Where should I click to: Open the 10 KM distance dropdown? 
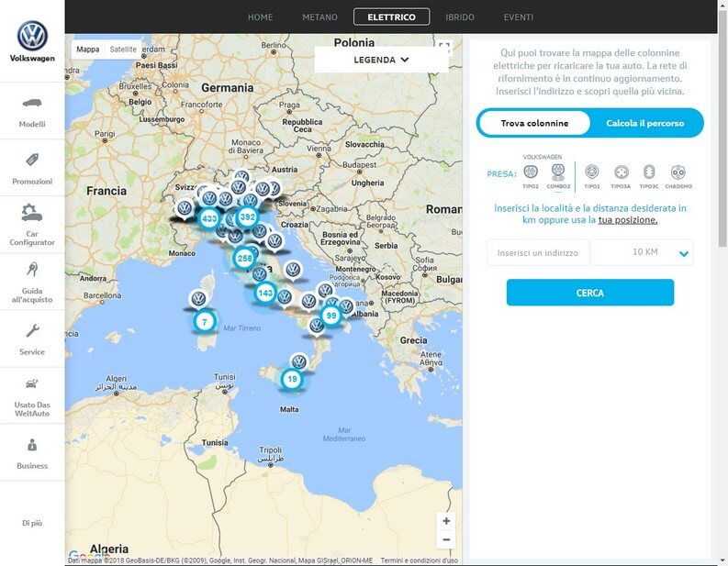tap(642, 252)
